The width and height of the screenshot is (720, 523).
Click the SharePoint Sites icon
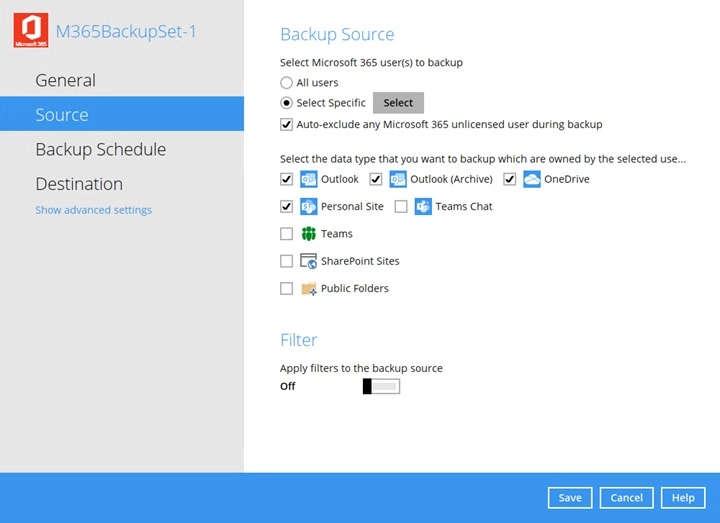point(308,261)
